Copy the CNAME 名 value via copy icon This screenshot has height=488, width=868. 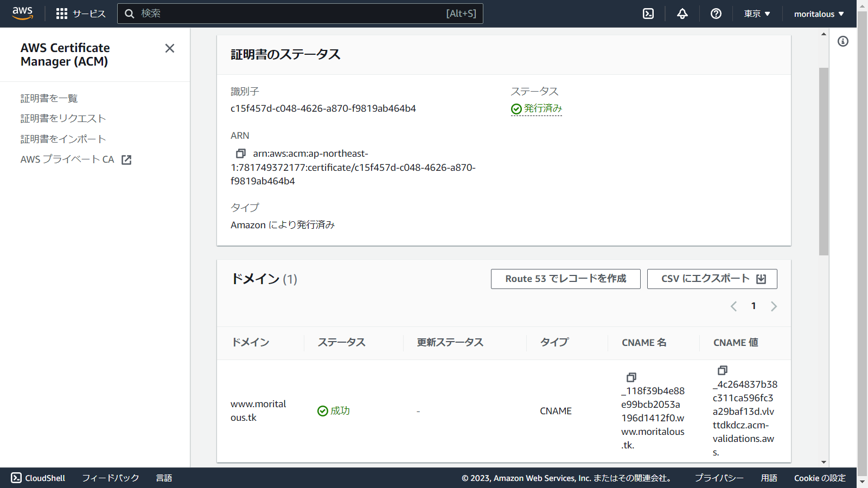(631, 377)
